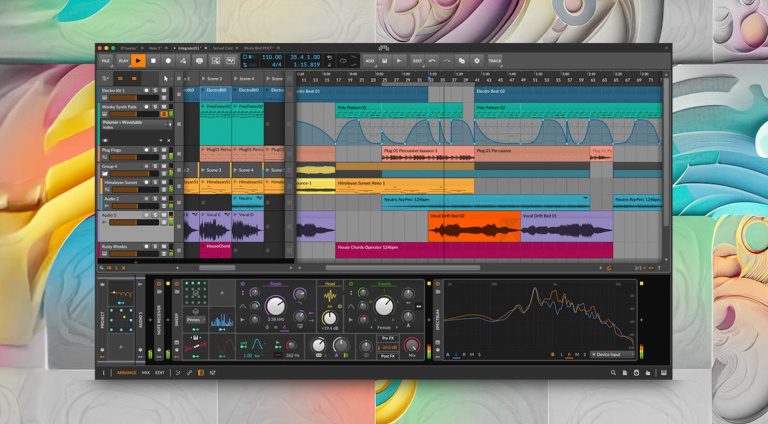Click the orange transport play button
The width and height of the screenshot is (768, 424).
(x=138, y=61)
